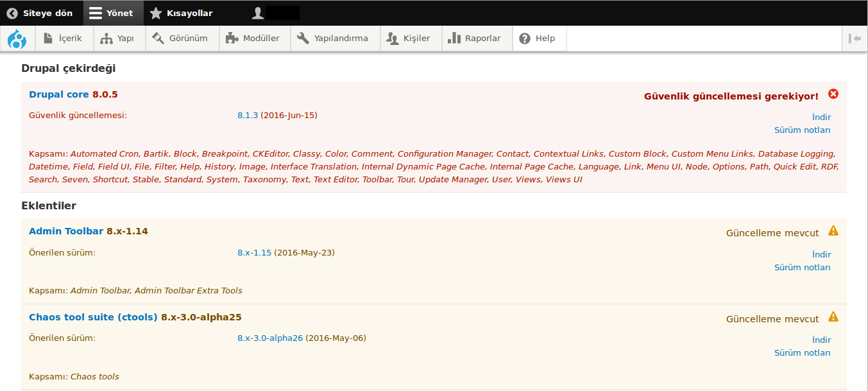
Task: Click the bar chart icon beside Raporlar
Action: pyautogui.click(x=454, y=39)
